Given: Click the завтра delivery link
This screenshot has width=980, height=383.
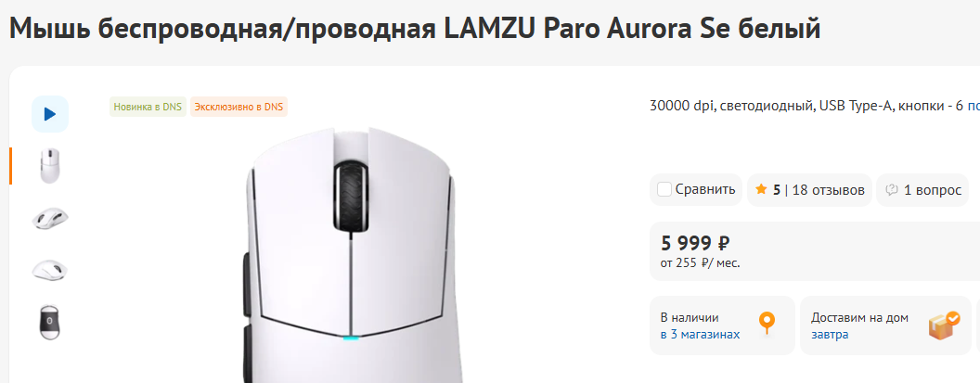Looking at the screenshot, I should (830, 334).
